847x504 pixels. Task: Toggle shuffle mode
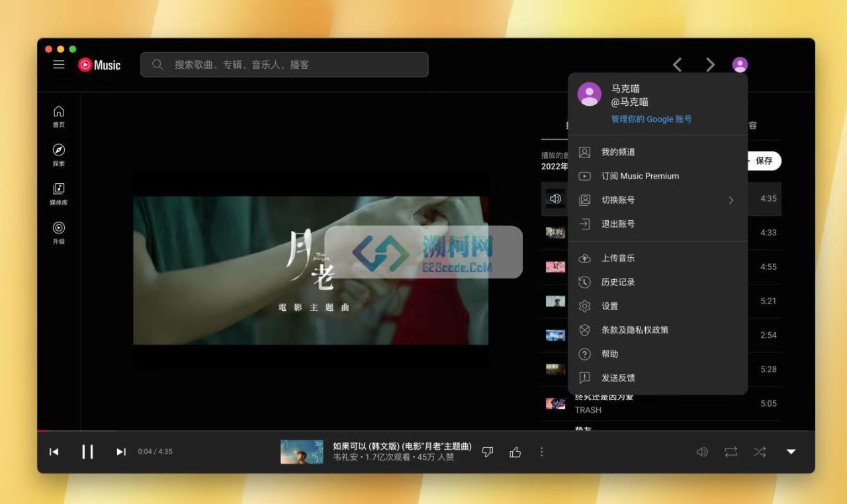[x=760, y=452]
